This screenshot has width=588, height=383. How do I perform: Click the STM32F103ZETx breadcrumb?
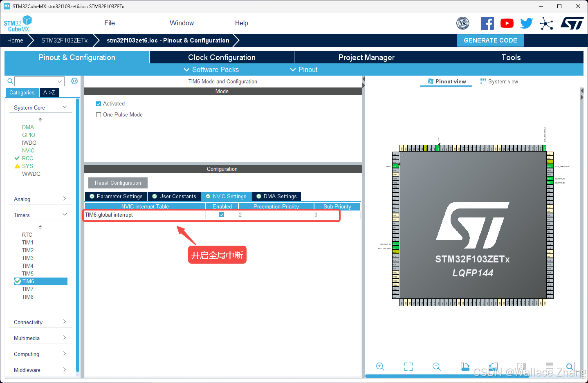pyautogui.click(x=64, y=40)
